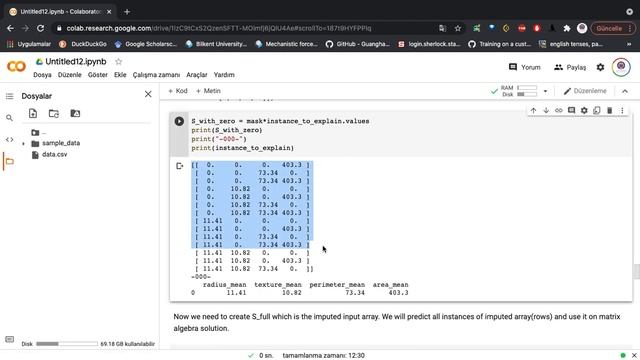This screenshot has width=640, height=360.
Task: Click disk usage bar in files panel
Action: coord(67,344)
